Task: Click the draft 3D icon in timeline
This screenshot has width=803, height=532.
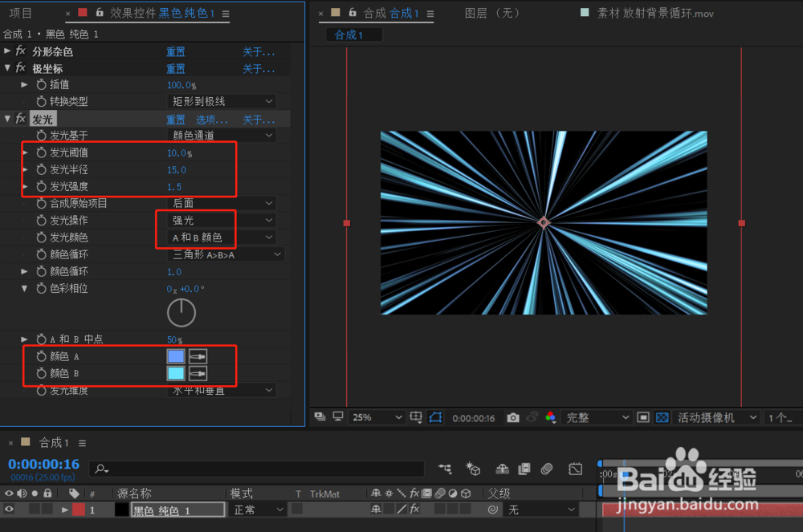Action: [473, 468]
